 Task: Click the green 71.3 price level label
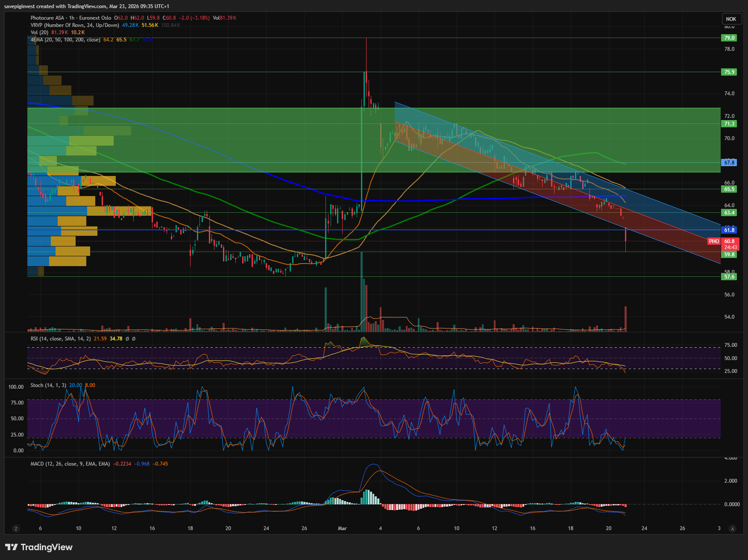click(729, 124)
